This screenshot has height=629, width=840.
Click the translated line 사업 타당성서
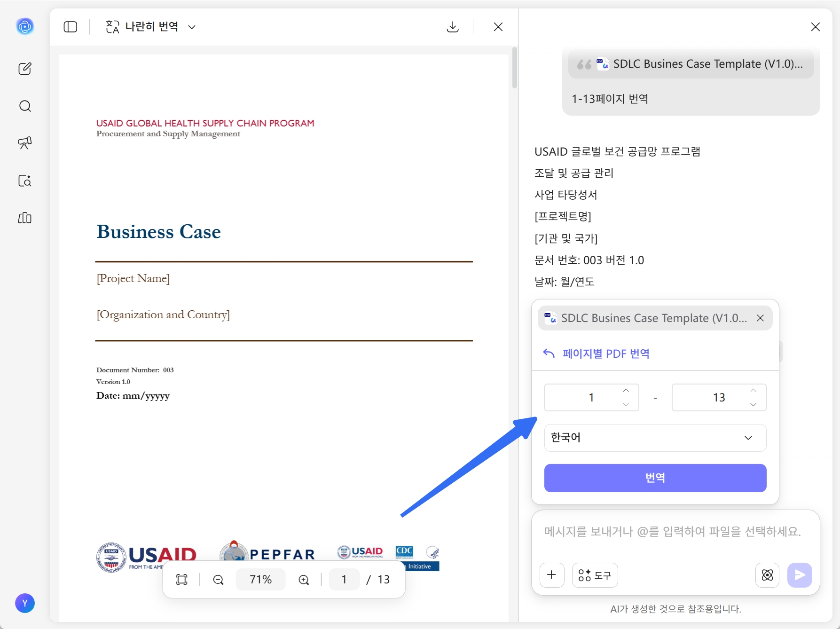click(x=566, y=195)
